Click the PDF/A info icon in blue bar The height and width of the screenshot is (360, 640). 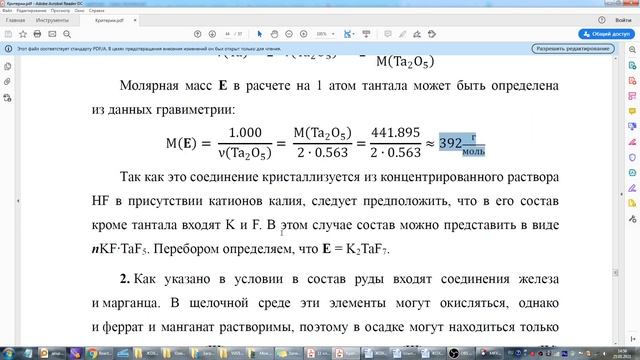click(8, 49)
